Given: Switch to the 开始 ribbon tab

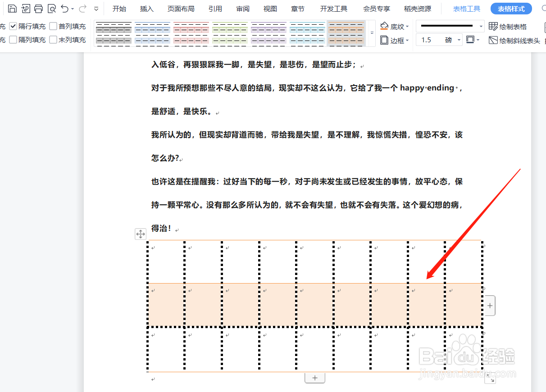Looking at the screenshot, I should [x=119, y=8].
